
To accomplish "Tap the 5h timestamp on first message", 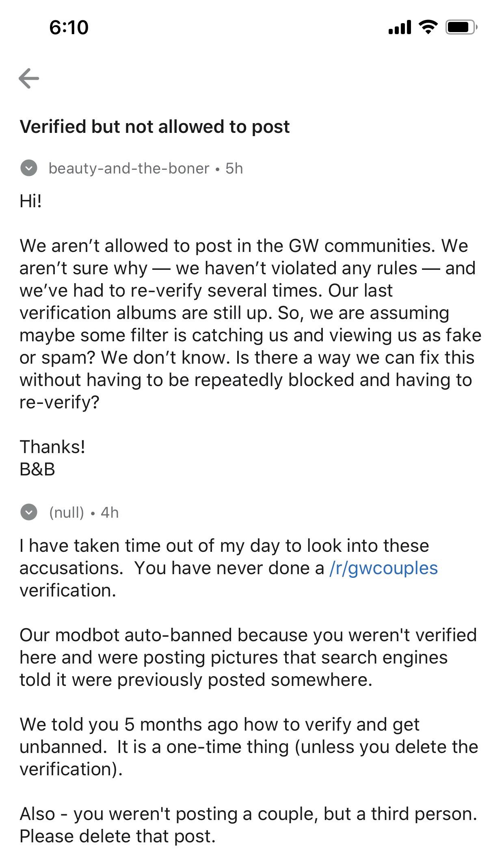I will point(234,168).
